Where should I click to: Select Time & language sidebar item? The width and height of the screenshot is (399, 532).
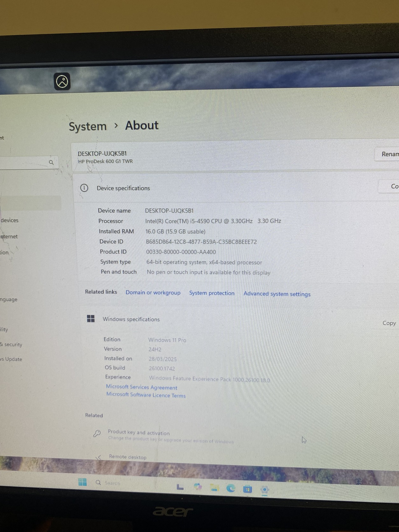click(9, 299)
